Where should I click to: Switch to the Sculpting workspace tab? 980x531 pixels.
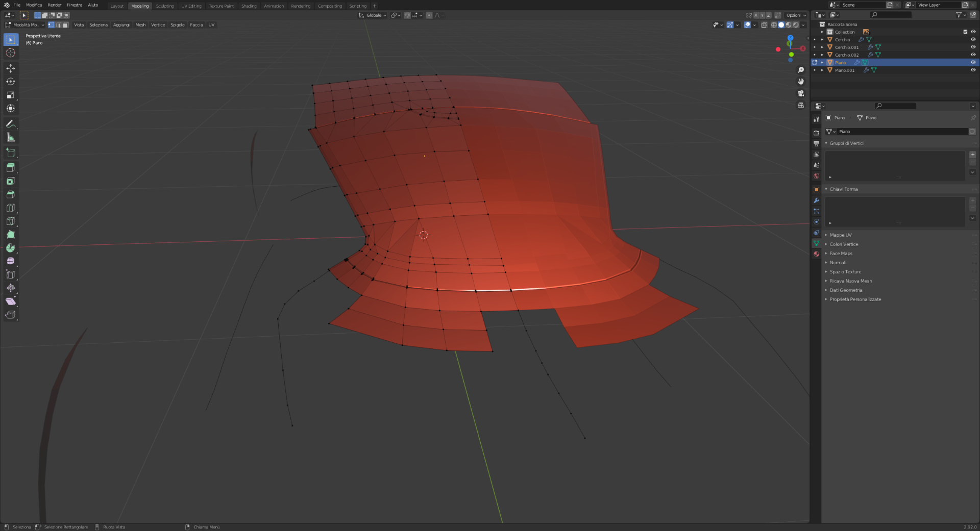coord(165,6)
